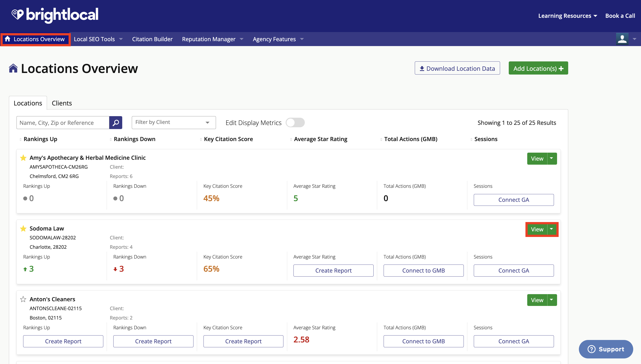641x364 pixels.
Task: Sort by Rankings Down column
Action: 132,139
